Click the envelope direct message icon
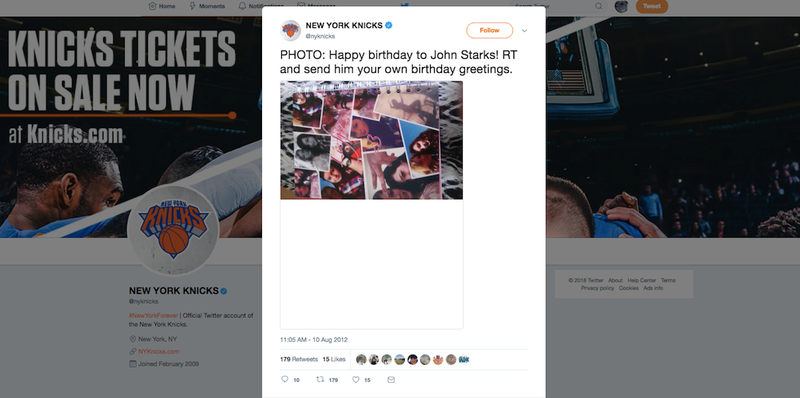This screenshot has height=398, width=800. (391, 380)
